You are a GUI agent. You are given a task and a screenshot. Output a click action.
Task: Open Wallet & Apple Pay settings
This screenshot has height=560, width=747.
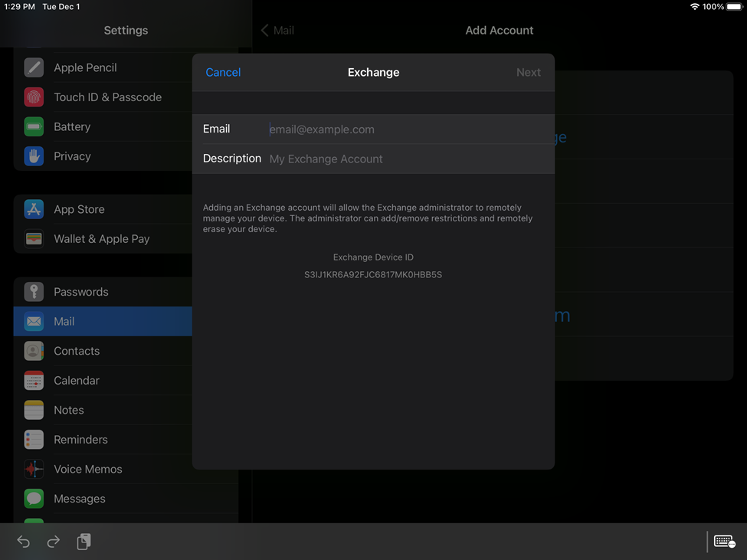tap(103, 238)
